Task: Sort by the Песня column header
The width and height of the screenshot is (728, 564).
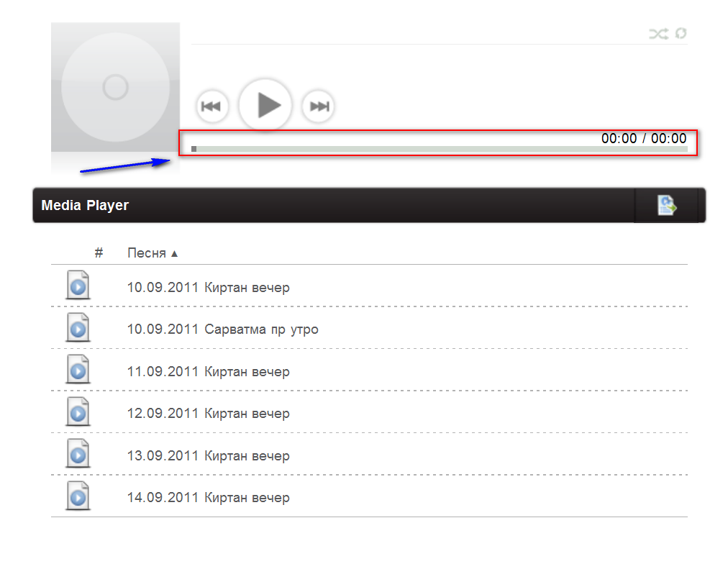Action: click(153, 253)
